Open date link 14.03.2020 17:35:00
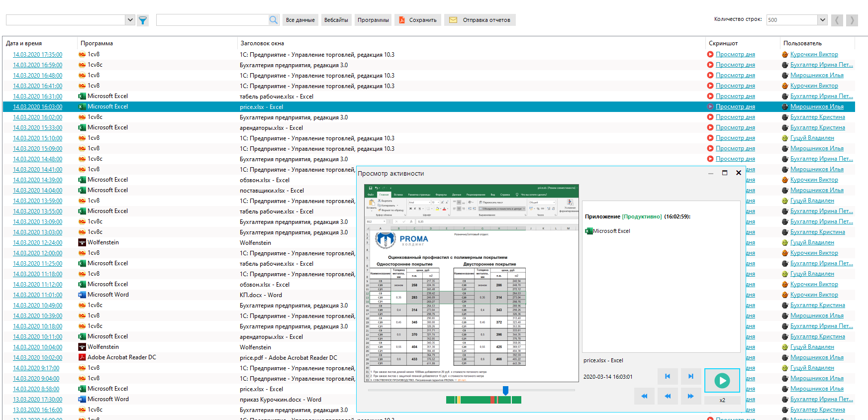 click(x=38, y=55)
